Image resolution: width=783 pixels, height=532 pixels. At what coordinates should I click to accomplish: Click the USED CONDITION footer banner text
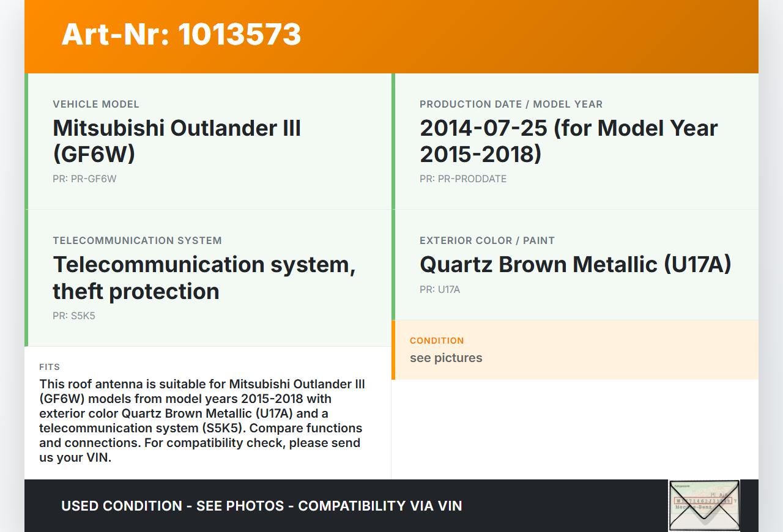(x=261, y=506)
